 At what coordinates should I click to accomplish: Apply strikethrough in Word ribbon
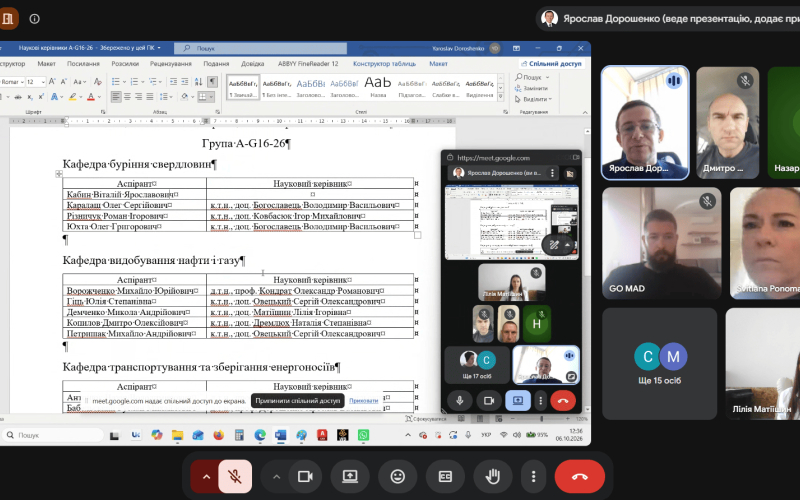click(x=18, y=96)
